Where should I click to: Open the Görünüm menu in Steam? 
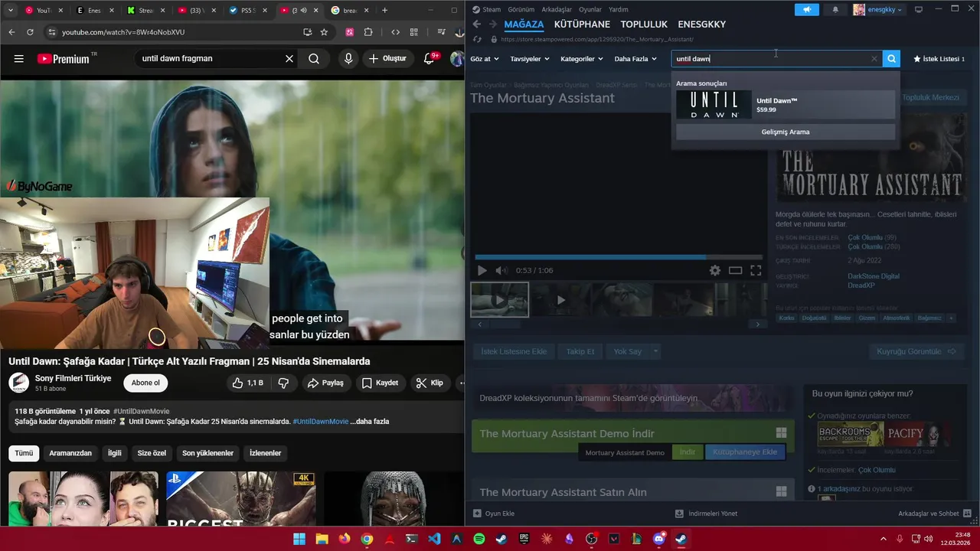[x=521, y=9]
